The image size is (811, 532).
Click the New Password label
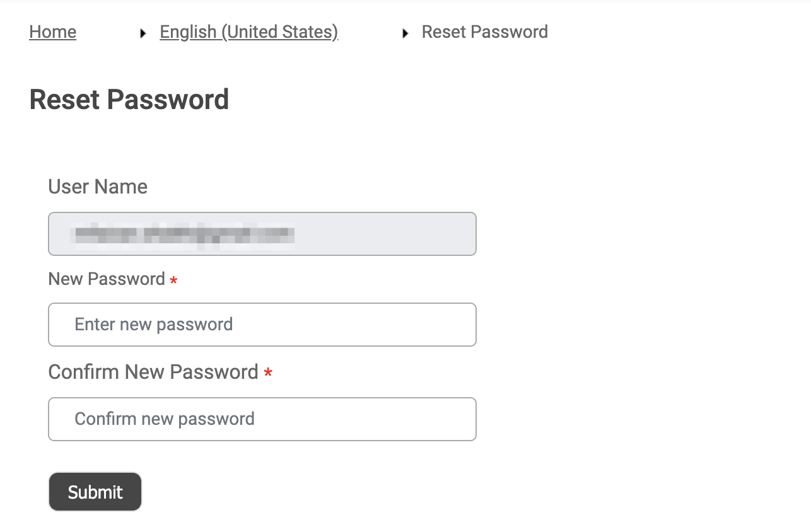[x=107, y=279]
